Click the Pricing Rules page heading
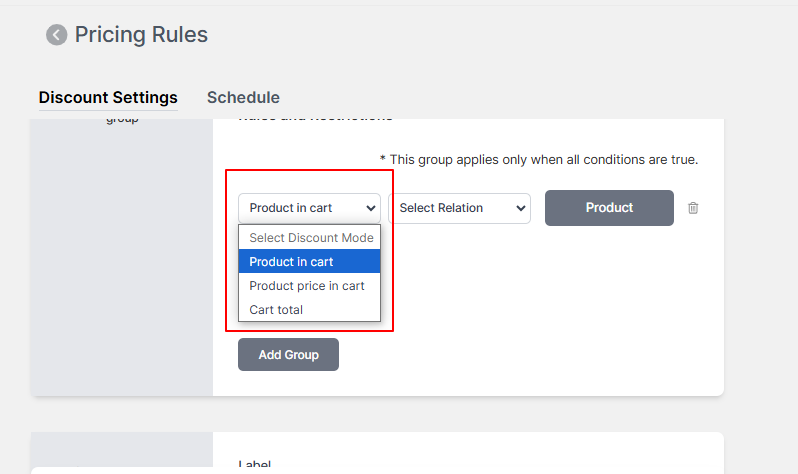 [141, 35]
